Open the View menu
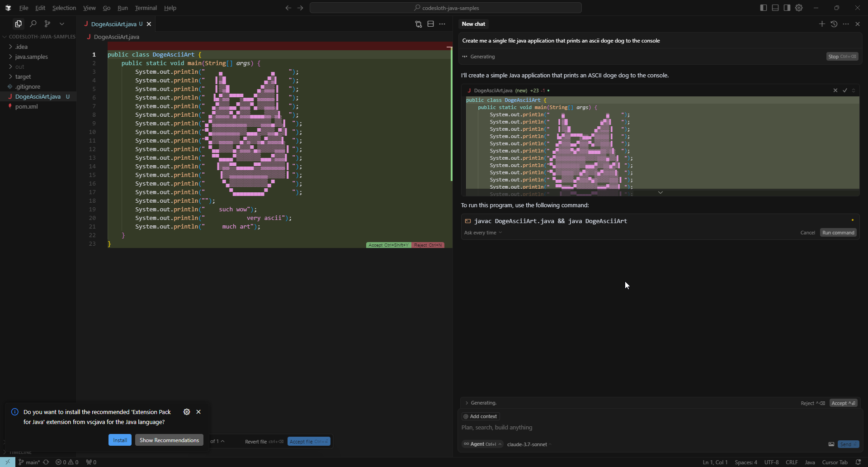The image size is (868, 467). [x=90, y=8]
